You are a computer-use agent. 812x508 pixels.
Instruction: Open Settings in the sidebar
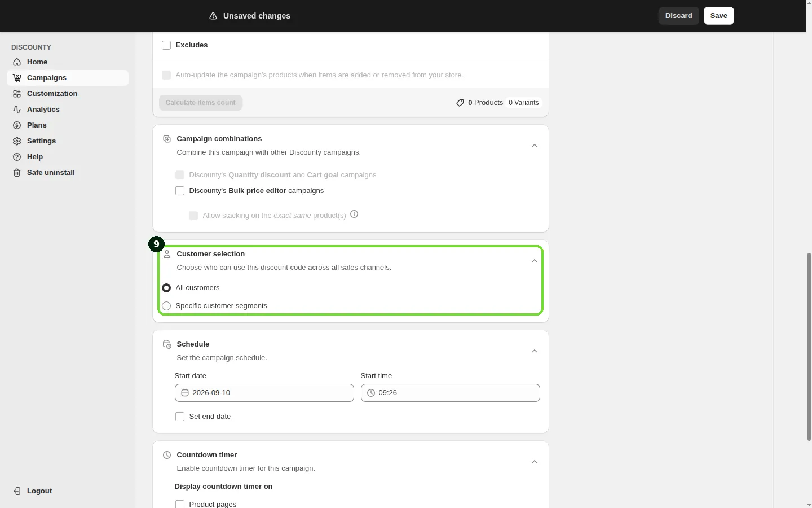(68, 141)
